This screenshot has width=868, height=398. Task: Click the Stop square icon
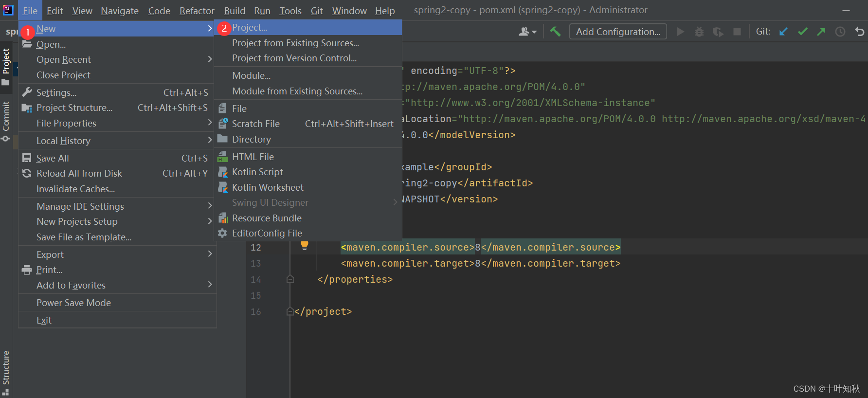click(x=737, y=32)
